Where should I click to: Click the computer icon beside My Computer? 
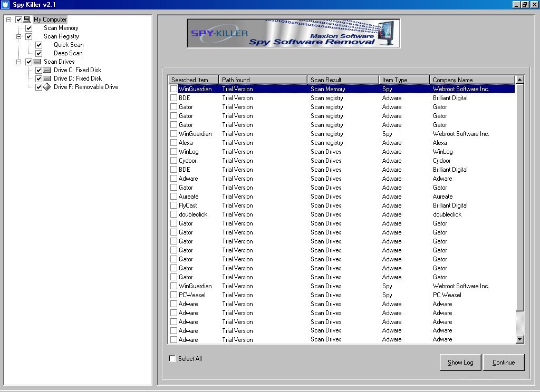[x=27, y=19]
